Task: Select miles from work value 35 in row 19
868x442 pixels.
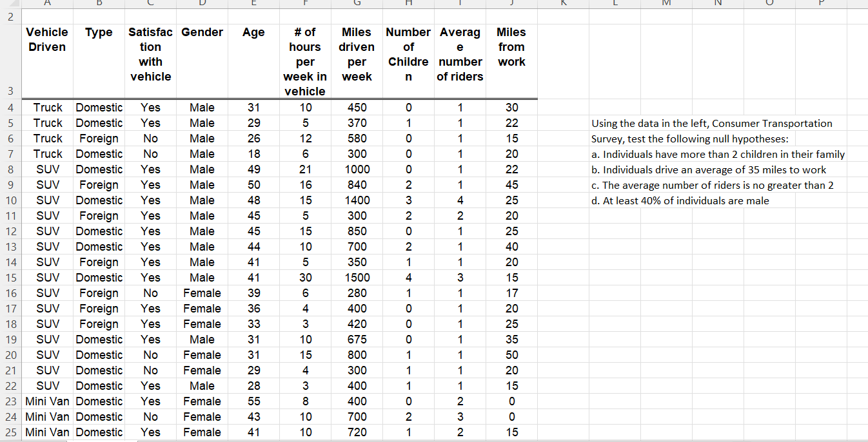Action: pos(511,340)
